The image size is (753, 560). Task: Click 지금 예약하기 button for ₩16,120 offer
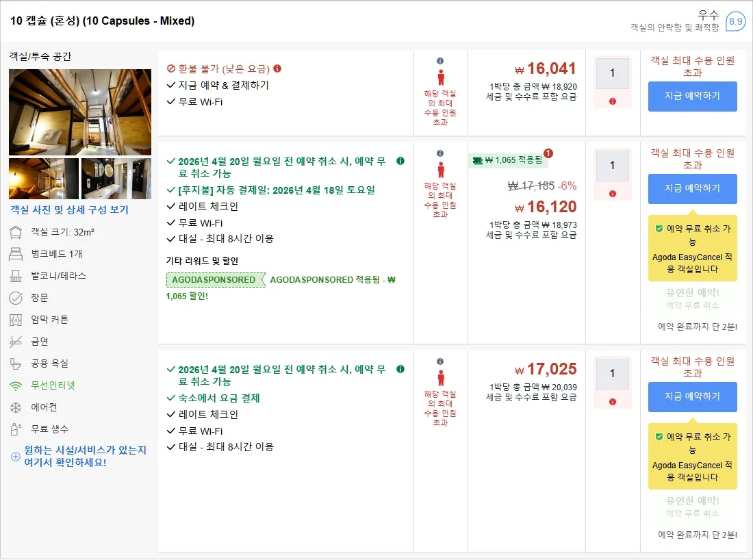click(x=692, y=189)
